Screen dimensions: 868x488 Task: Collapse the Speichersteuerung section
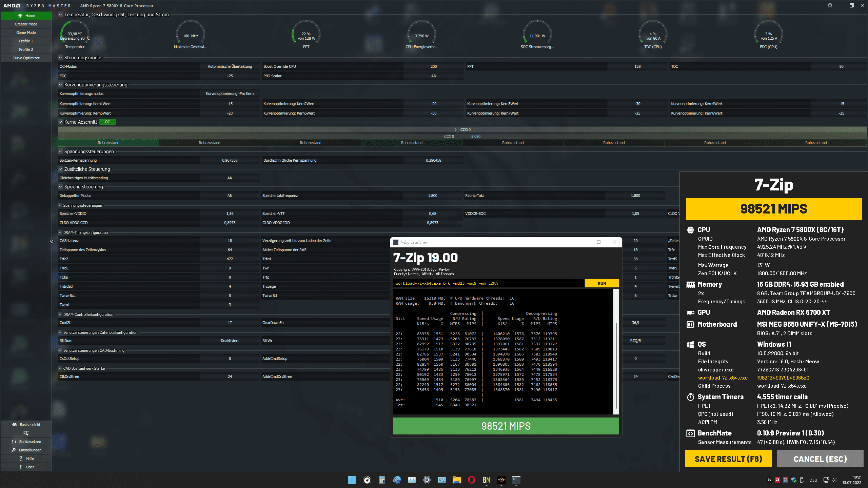tap(60, 187)
